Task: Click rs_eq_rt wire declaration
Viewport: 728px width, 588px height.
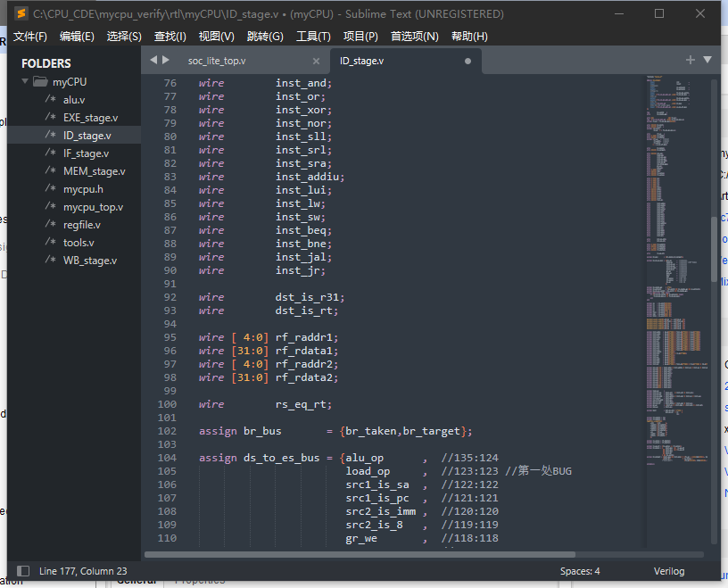Action: pyautogui.click(x=303, y=404)
